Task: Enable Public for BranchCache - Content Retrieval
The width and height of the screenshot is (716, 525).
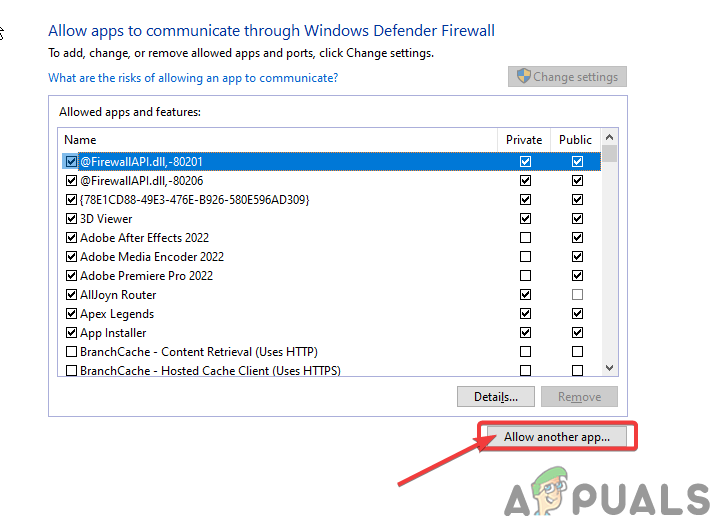Action: point(578,352)
